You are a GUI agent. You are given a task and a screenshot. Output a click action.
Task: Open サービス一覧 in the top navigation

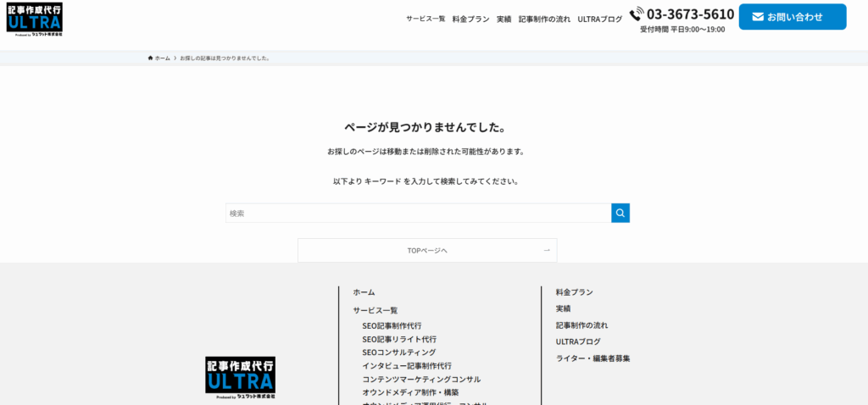pos(426,19)
